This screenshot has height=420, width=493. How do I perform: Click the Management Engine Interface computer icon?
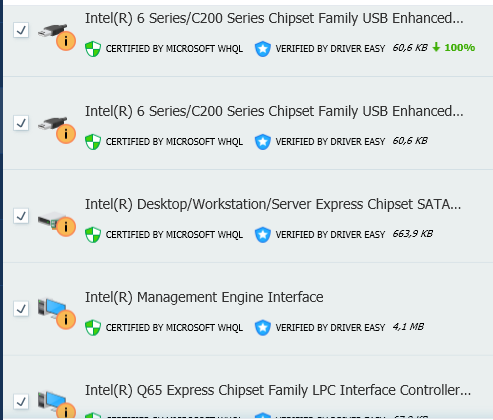point(56,313)
